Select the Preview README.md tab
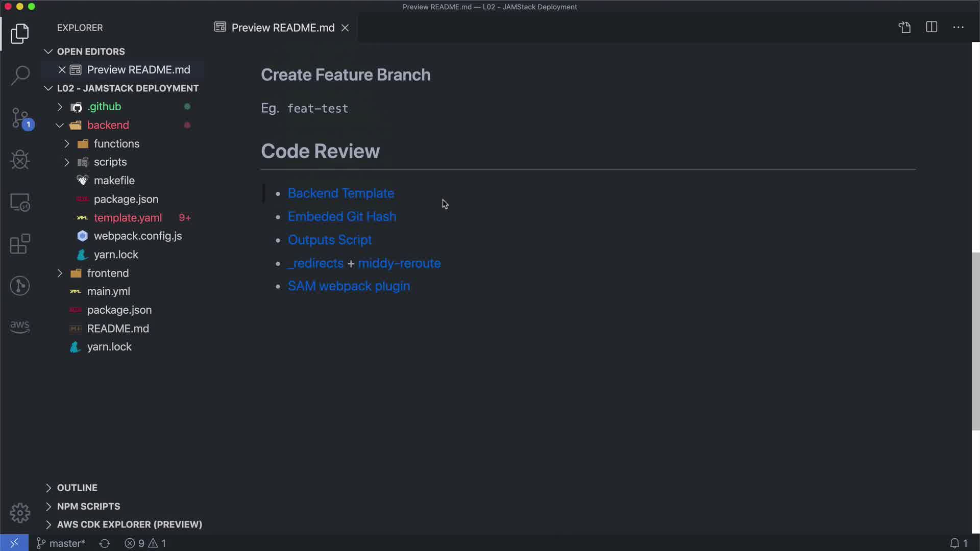 [283, 28]
